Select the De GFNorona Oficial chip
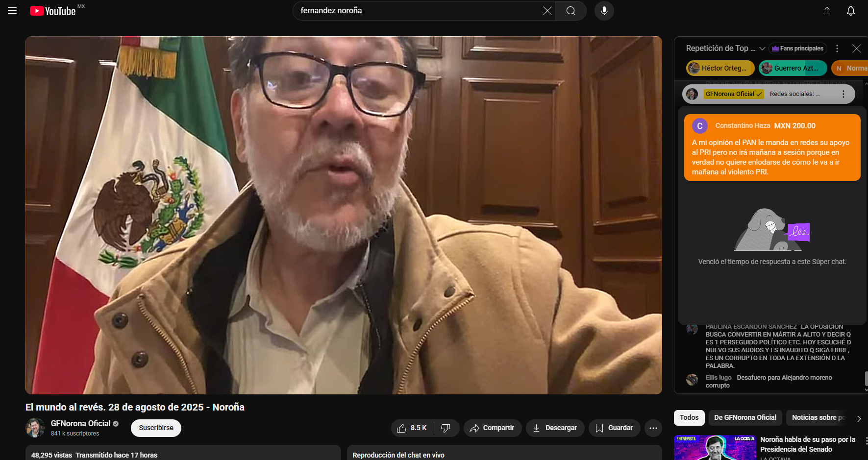 (745, 417)
